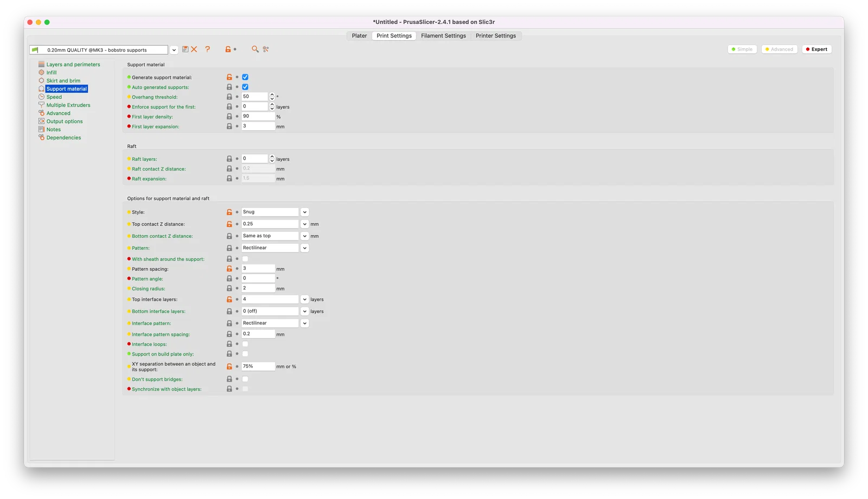Click the XY separation input field
This screenshot has height=499, width=868.
[x=258, y=367]
